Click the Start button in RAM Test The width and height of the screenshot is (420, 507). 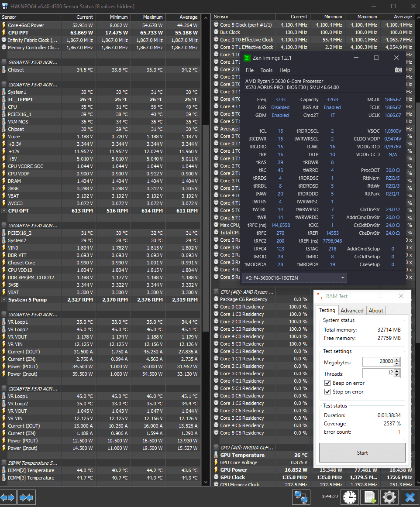[362, 453]
